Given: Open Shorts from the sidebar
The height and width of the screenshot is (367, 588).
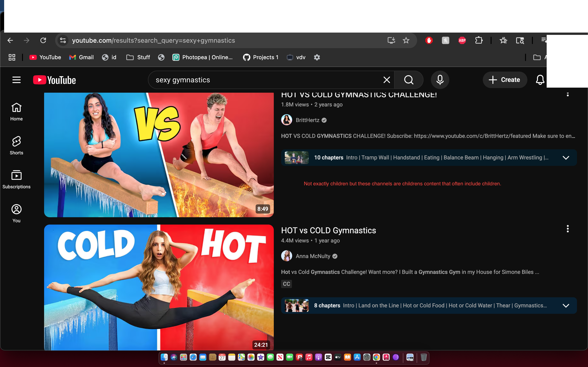Looking at the screenshot, I should [x=17, y=145].
